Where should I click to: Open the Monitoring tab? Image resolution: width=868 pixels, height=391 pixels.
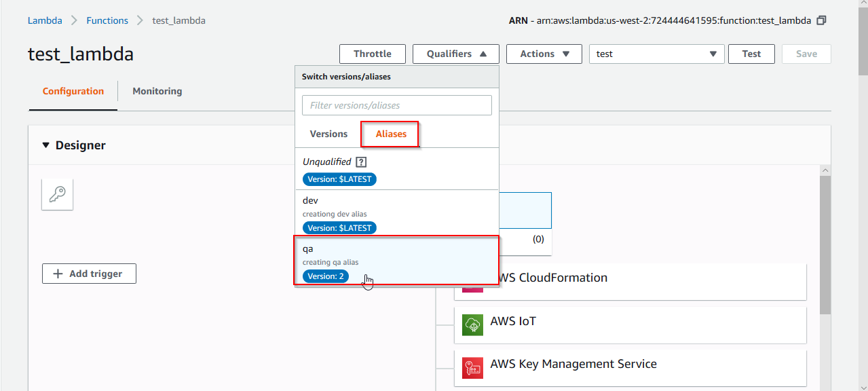[157, 91]
